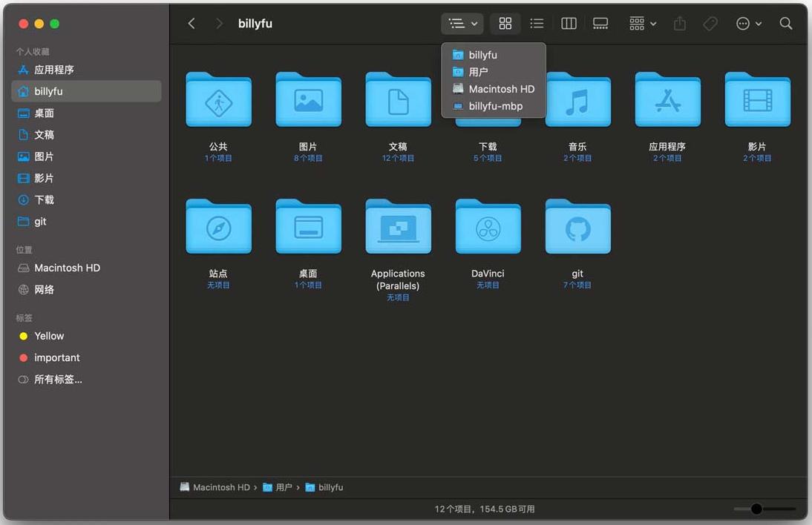812x525 pixels.
Task: Open the Applications (Parallels) folder
Action: pos(398,228)
